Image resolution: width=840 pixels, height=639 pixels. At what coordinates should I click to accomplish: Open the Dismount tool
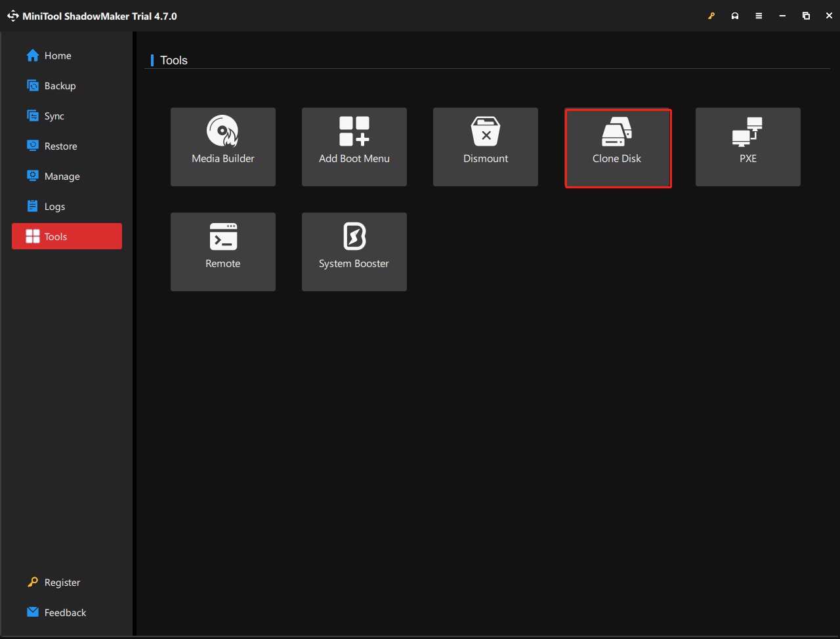(x=486, y=146)
